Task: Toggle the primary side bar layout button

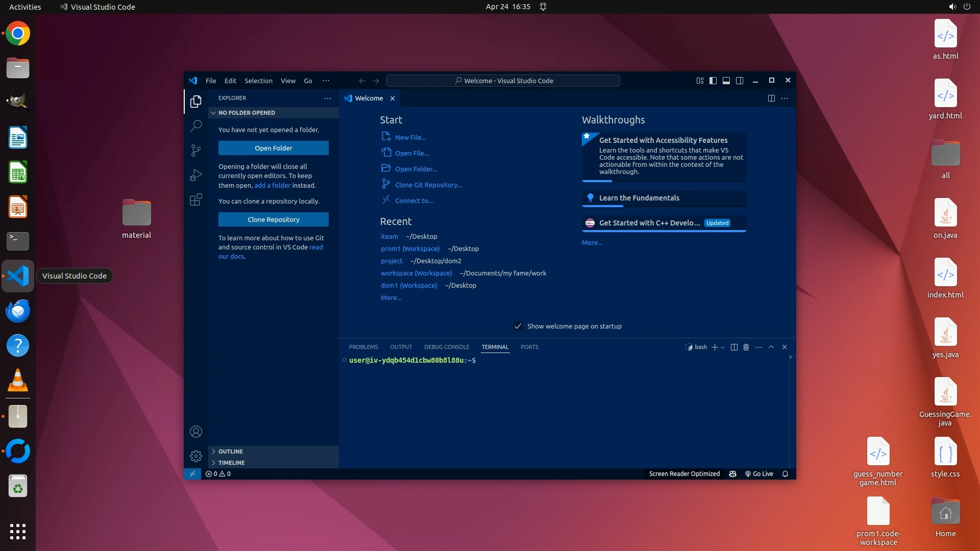Action: pyautogui.click(x=713, y=81)
